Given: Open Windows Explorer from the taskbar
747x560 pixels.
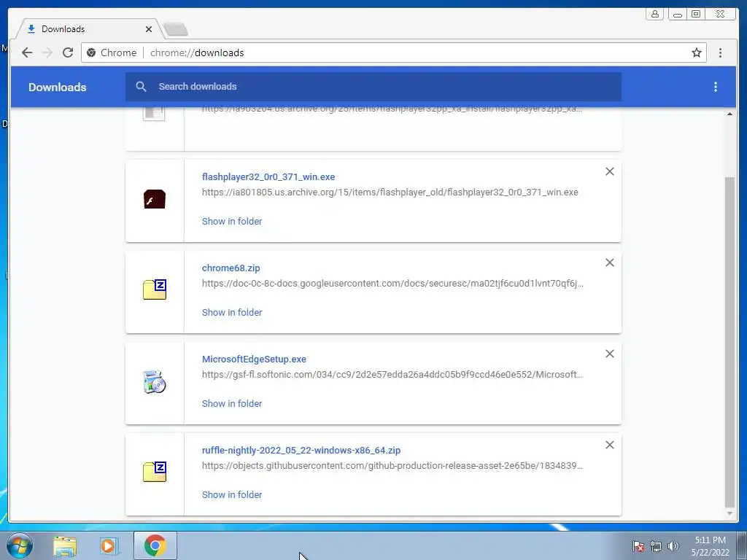Looking at the screenshot, I should tap(65, 546).
